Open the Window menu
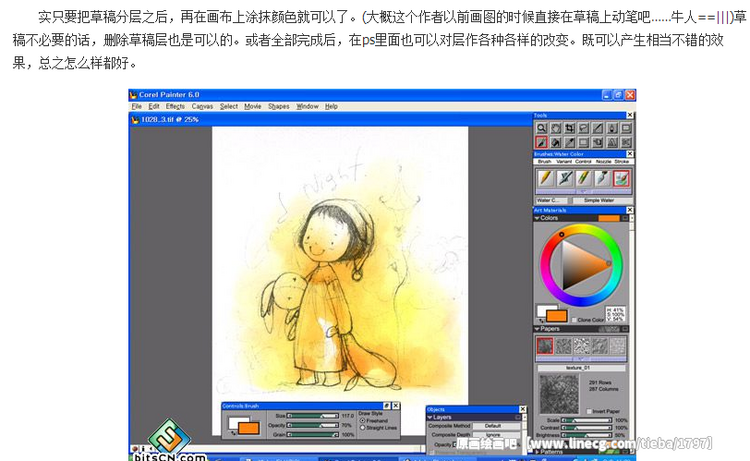Screen dimensions: 750x461 point(307,106)
